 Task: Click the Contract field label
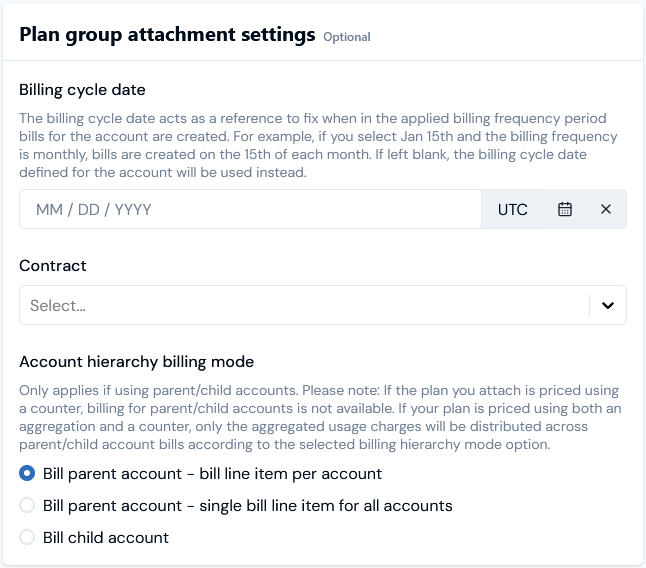[53, 266]
